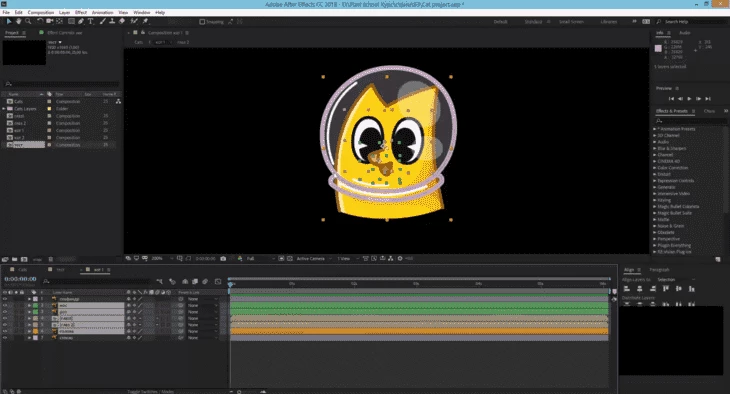
Task: Expand the Animation Presets category
Action: [x=655, y=129]
